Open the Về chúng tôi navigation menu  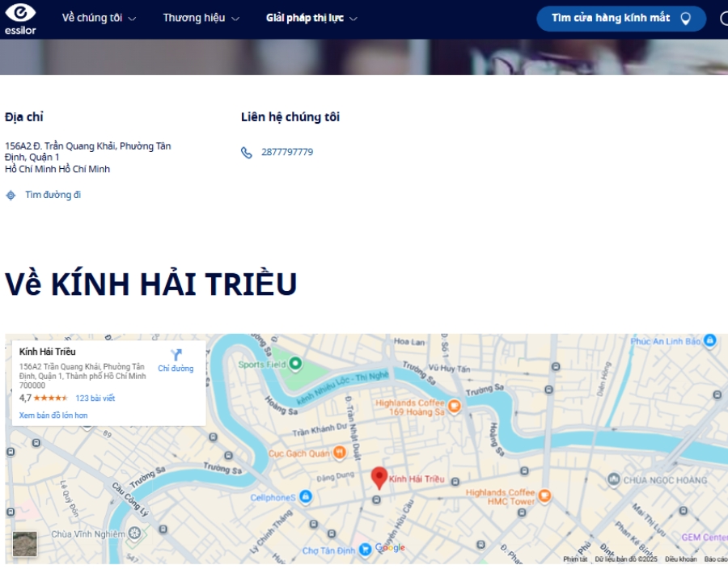pyautogui.click(x=91, y=18)
